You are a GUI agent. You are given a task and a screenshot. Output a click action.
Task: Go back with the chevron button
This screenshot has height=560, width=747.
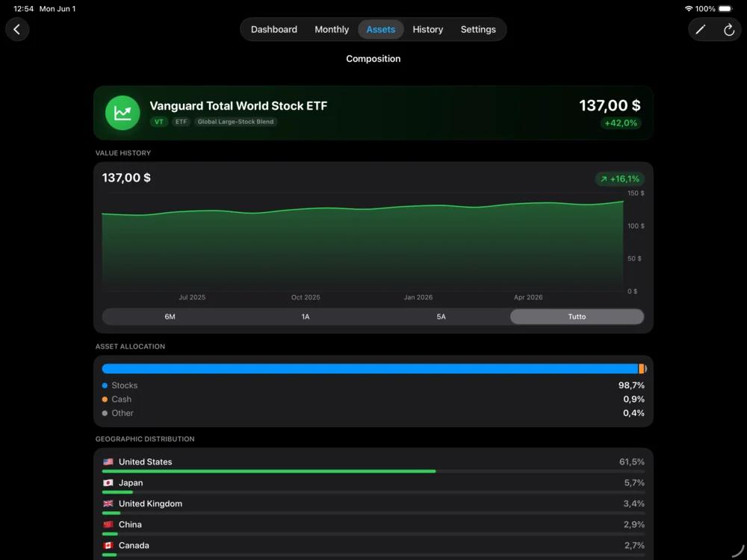pos(17,30)
